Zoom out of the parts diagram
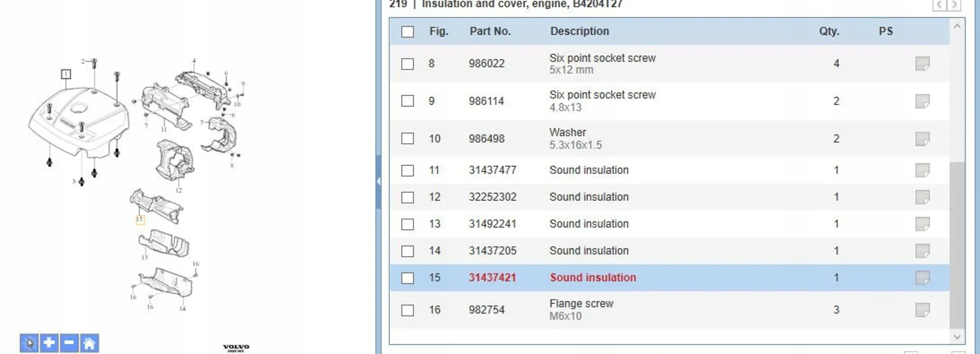The image size is (980, 354). click(69, 343)
